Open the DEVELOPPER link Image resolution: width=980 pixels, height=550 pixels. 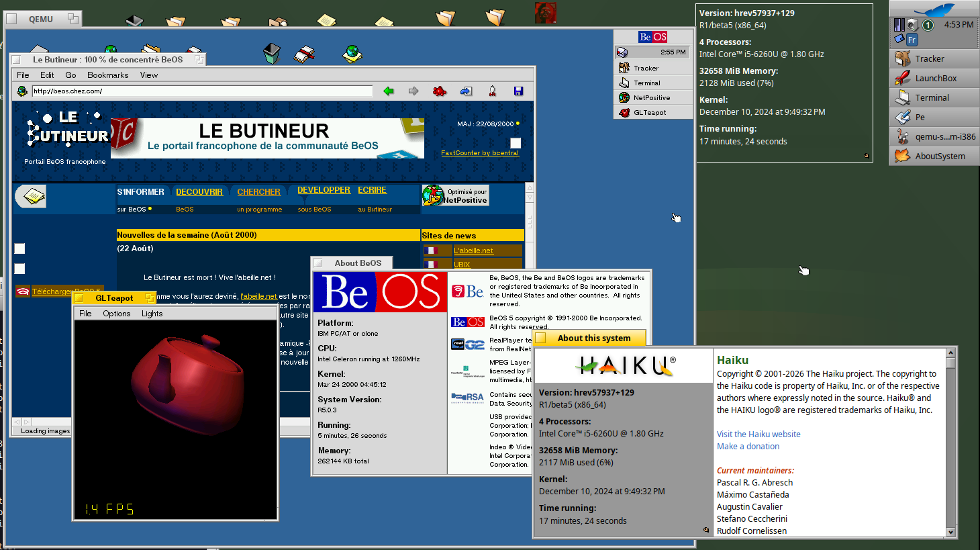(x=324, y=190)
